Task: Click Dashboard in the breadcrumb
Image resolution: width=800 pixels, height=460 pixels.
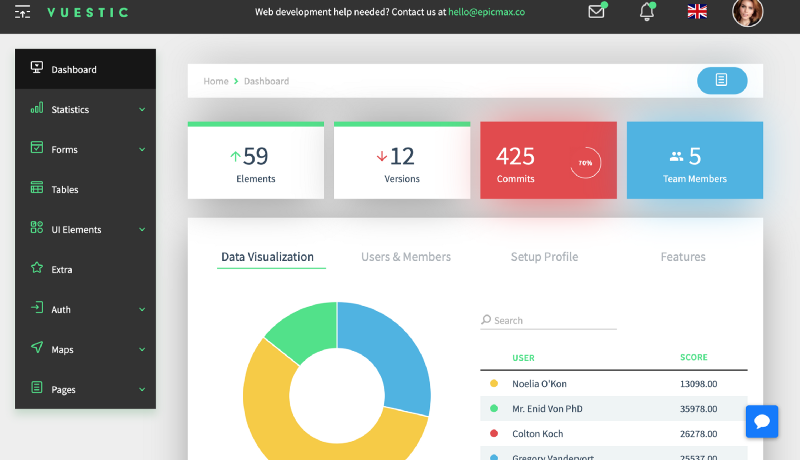Action: [266, 81]
